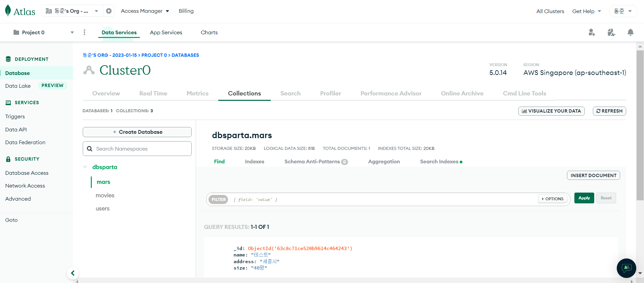This screenshot has height=283, width=644.
Task: Click the cluster icon beside Cluster0
Action: (x=89, y=70)
